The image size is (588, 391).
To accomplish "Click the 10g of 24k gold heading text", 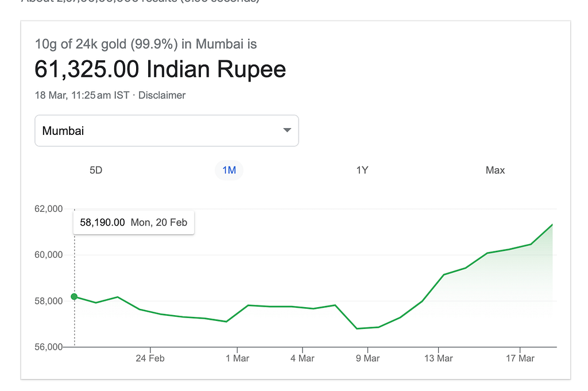I will (146, 44).
